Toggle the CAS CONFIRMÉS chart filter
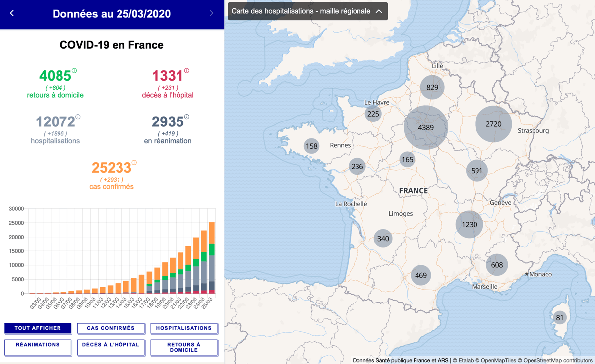The height and width of the screenshot is (364, 595). [x=111, y=328]
